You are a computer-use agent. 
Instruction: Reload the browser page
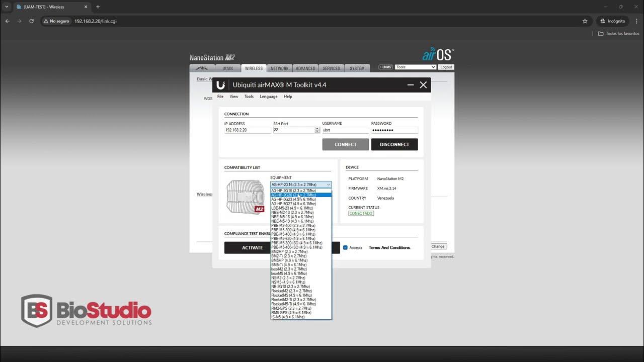coord(31,21)
